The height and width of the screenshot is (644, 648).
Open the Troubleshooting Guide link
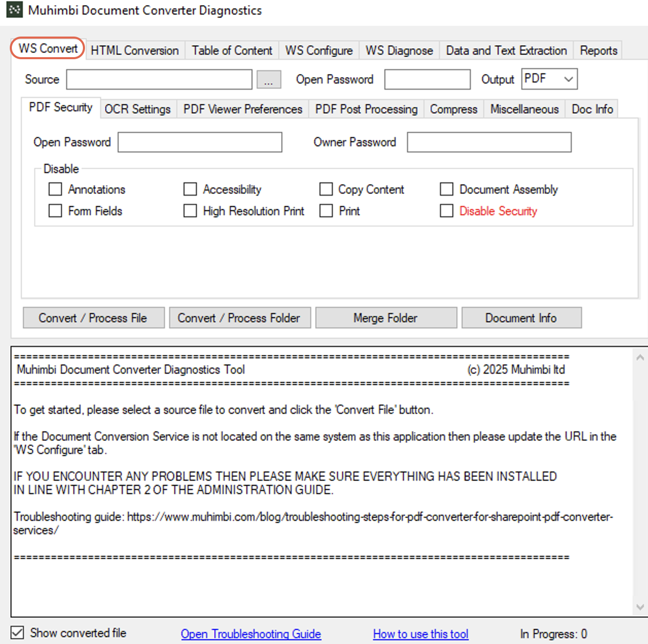251,634
